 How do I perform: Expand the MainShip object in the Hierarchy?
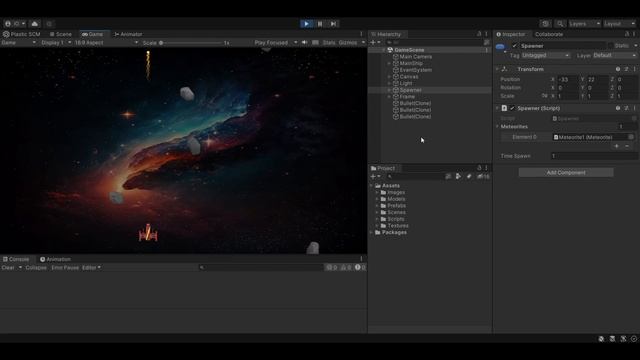(389, 63)
